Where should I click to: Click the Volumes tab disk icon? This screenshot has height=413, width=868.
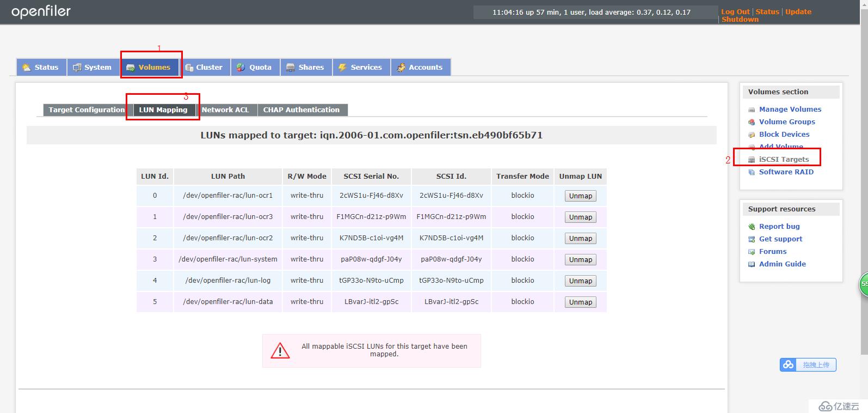131,68
